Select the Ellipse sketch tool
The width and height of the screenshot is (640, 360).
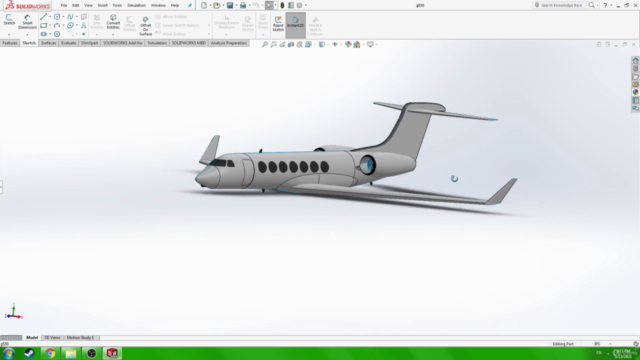pyautogui.click(x=70, y=25)
